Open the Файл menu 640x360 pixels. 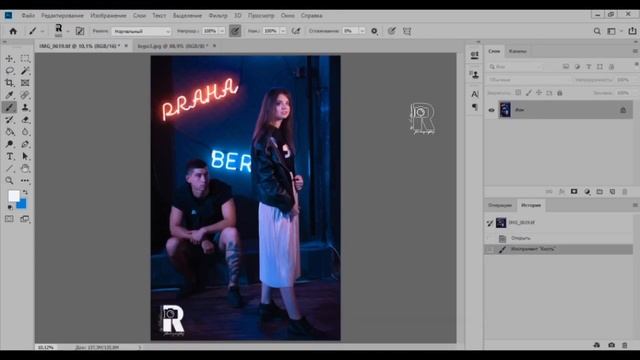click(x=28, y=16)
